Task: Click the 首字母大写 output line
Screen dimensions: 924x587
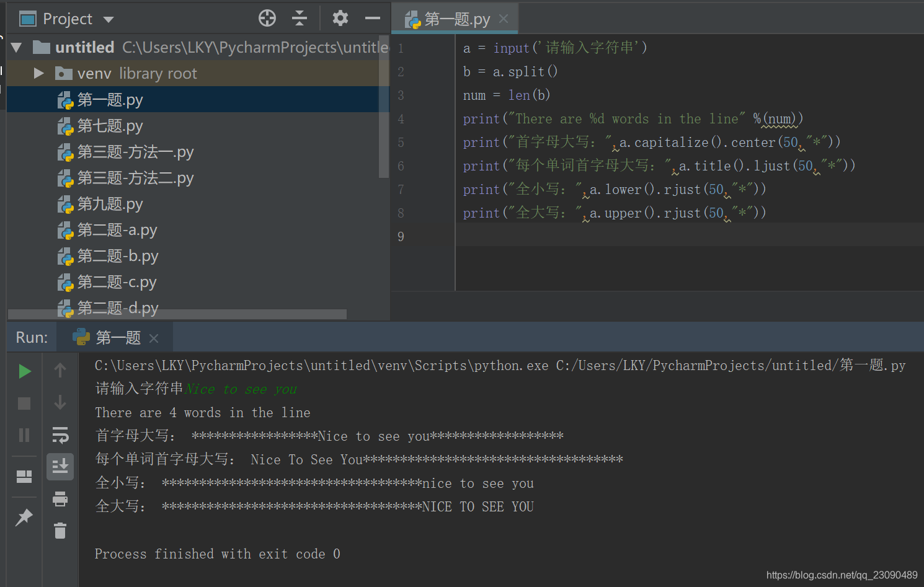Action: pyautogui.click(x=329, y=436)
